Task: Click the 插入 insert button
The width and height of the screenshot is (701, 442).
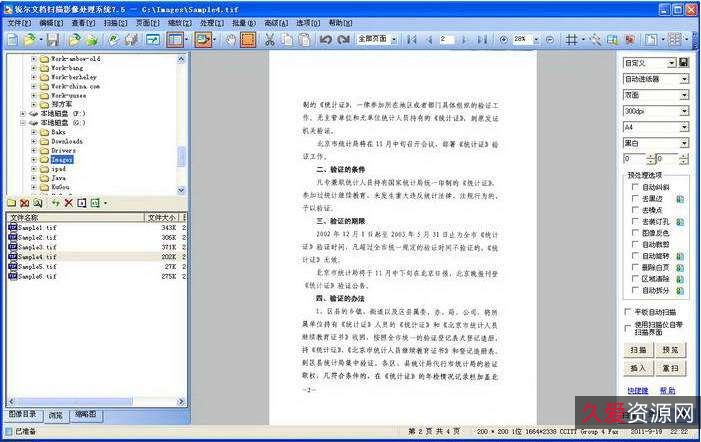Action: (638, 368)
